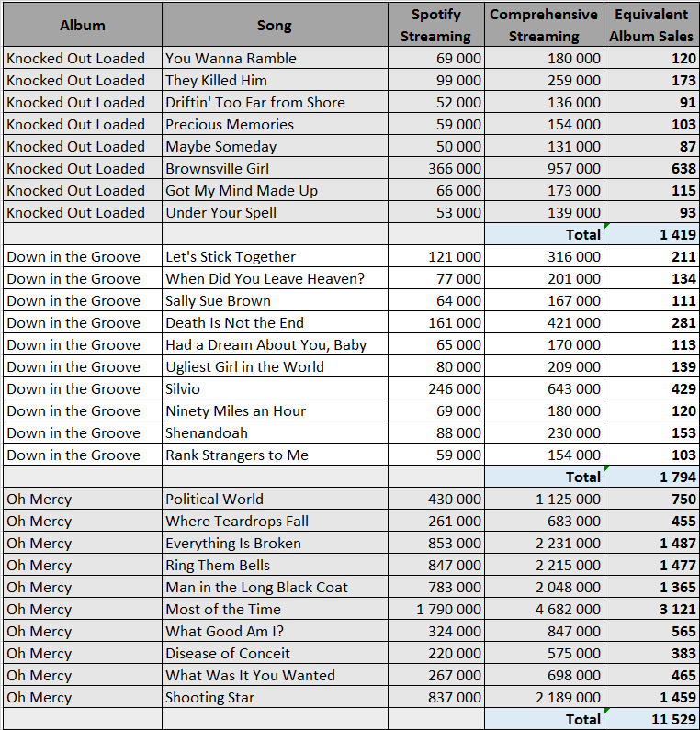Click equivalent sales 1 459
Image resolution: width=700 pixels, height=730 pixels.
651,697
